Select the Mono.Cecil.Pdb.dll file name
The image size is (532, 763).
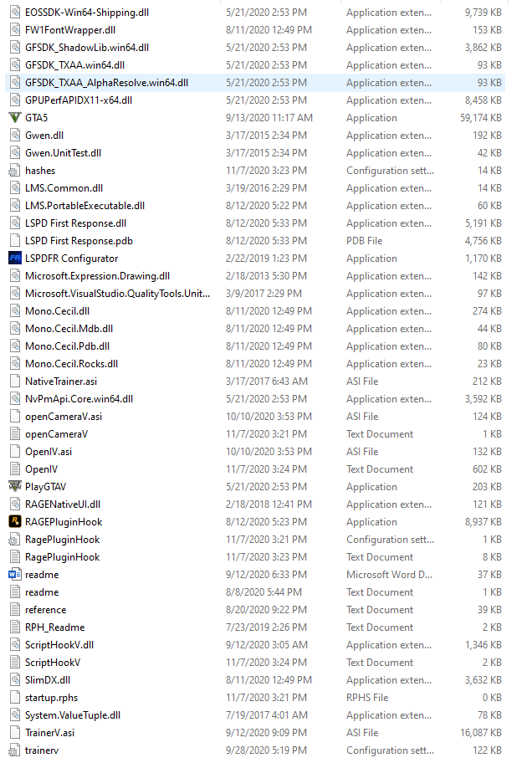click(68, 346)
